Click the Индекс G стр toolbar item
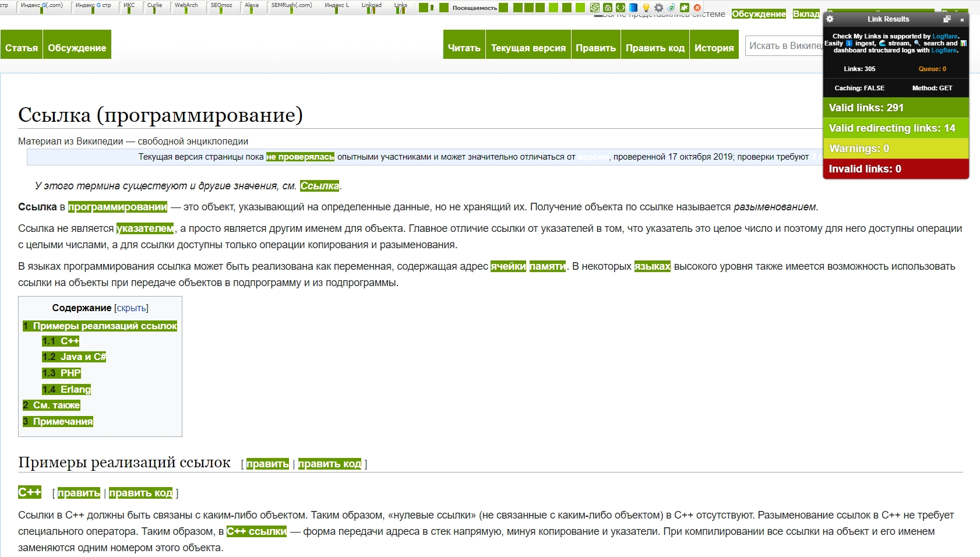This screenshot has height=557, width=980. [x=93, y=6]
